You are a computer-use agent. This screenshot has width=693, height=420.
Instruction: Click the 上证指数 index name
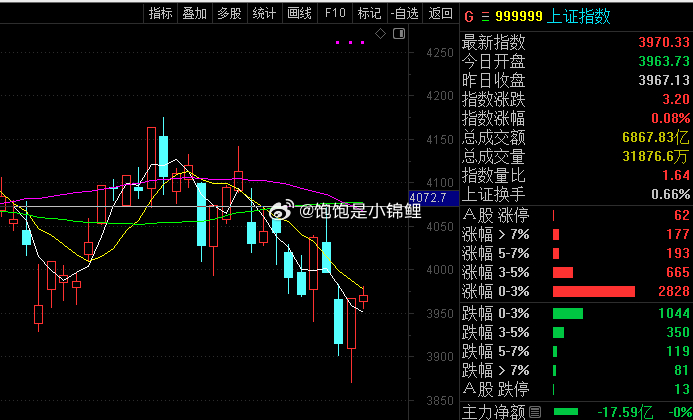[579, 17]
